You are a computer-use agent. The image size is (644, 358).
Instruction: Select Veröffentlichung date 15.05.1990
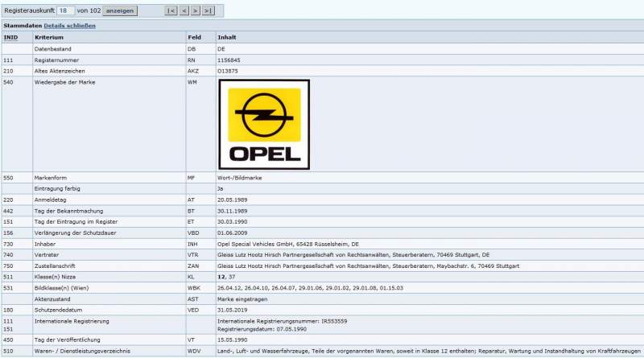click(233, 340)
